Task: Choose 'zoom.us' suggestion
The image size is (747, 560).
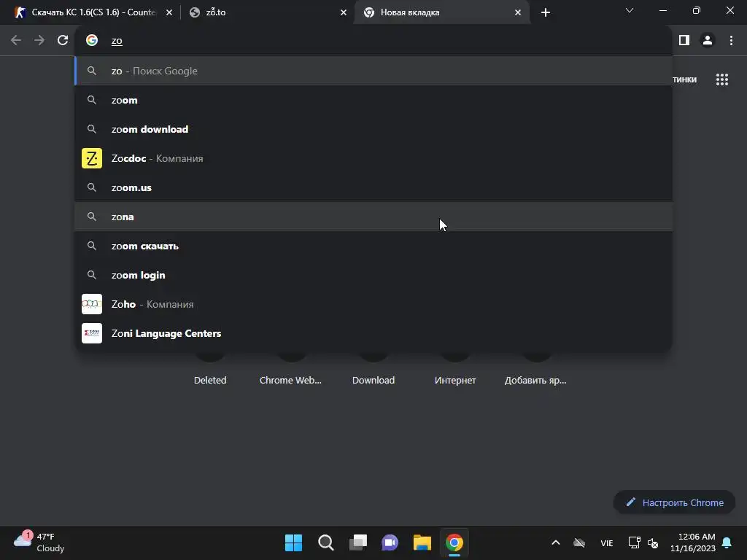Action: point(373,187)
